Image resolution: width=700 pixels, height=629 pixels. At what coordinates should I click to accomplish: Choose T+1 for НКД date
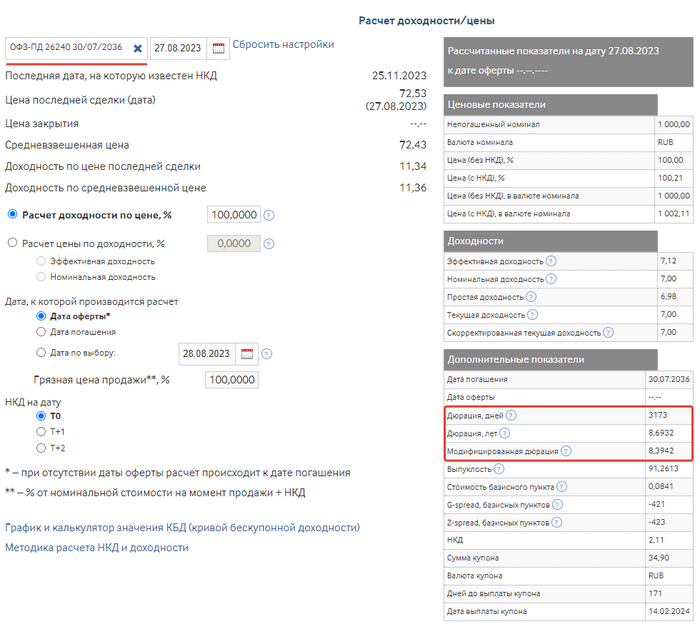(41, 432)
